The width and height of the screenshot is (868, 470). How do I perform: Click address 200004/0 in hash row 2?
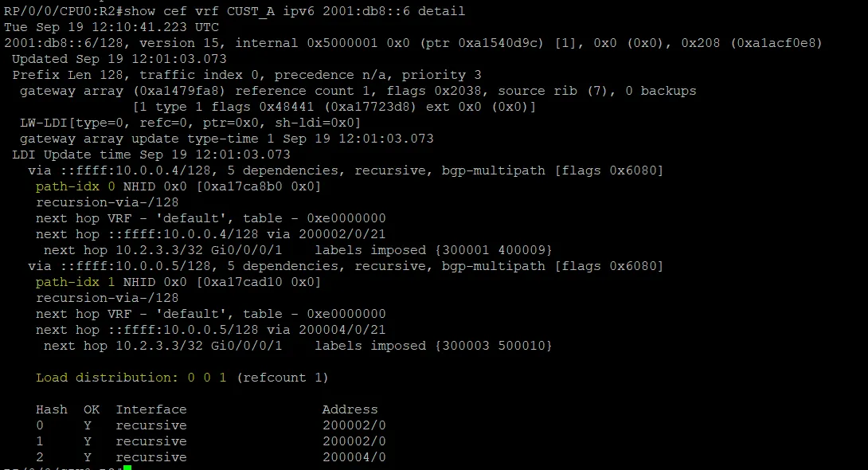pos(354,457)
